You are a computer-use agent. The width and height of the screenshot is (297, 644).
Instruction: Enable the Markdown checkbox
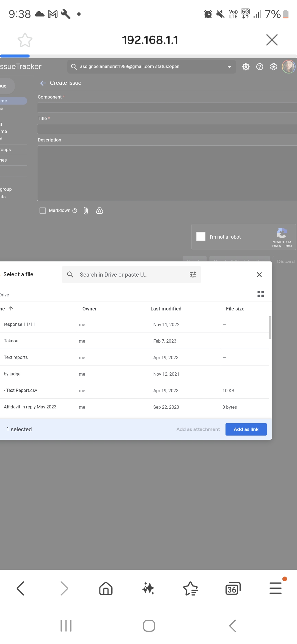(43, 211)
